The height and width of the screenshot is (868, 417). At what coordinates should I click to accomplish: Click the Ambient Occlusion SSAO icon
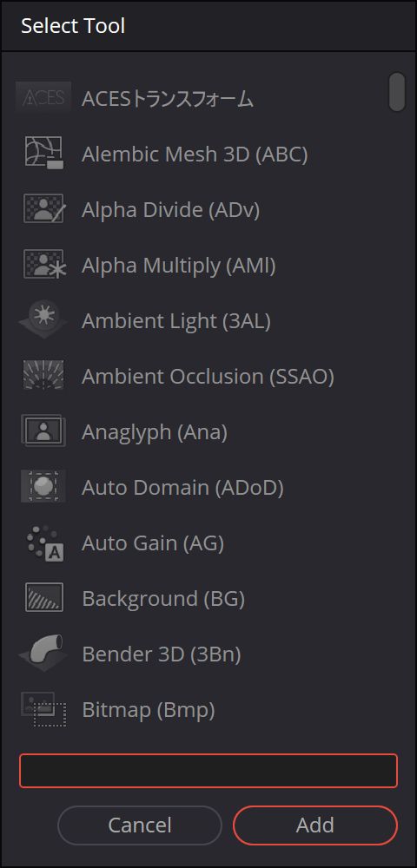tap(43, 375)
